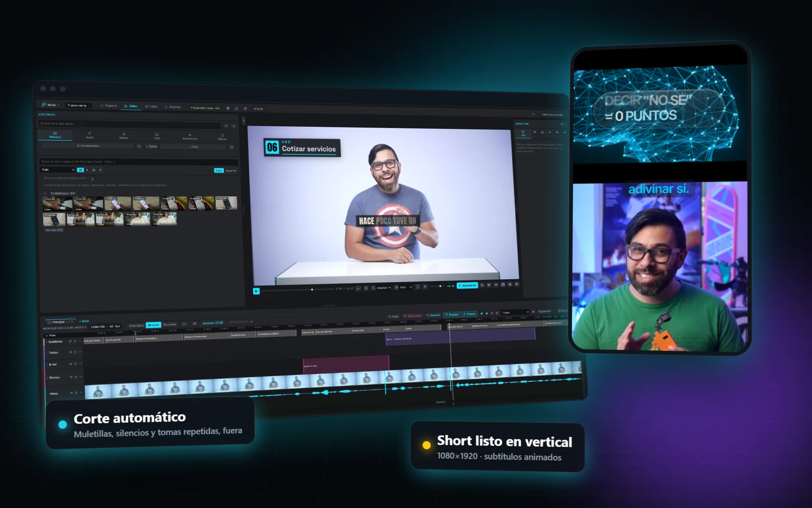812x508 pixels.
Task: Open the Inicio menu dropdown
Action: click(x=51, y=105)
